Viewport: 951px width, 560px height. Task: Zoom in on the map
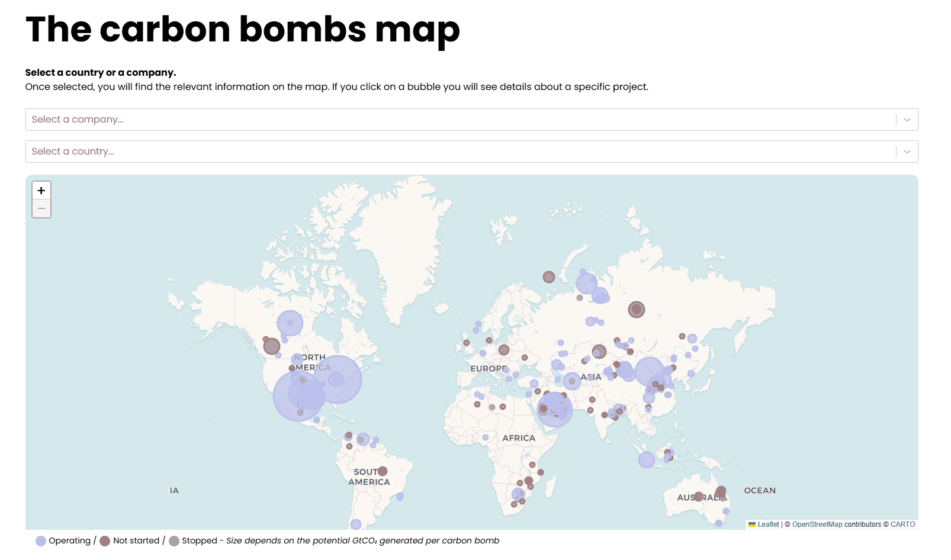coord(41,191)
